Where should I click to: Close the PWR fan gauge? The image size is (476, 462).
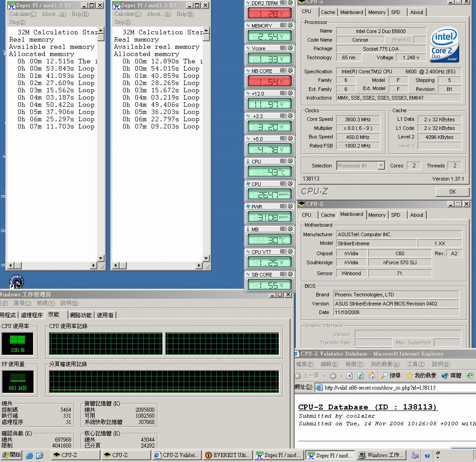tap(290, 206)
